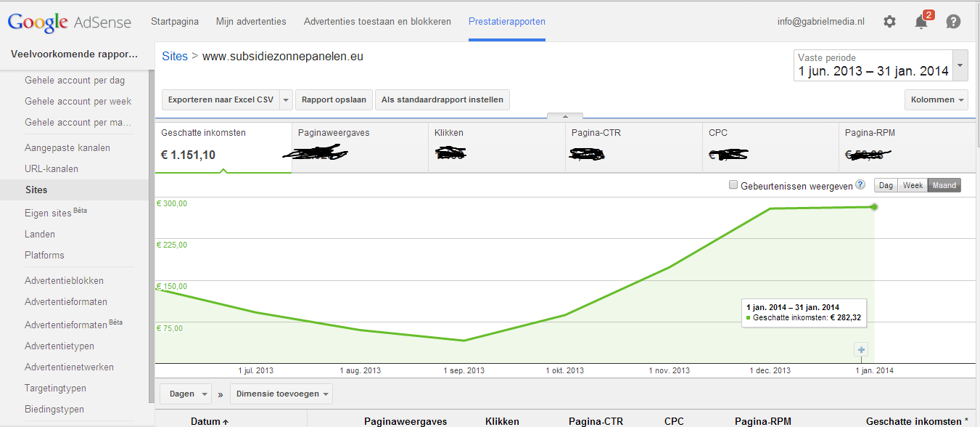Screen dimensions: 980x427
Task: Sort table by Pagina-RPM column header
Action: point(762,421)
